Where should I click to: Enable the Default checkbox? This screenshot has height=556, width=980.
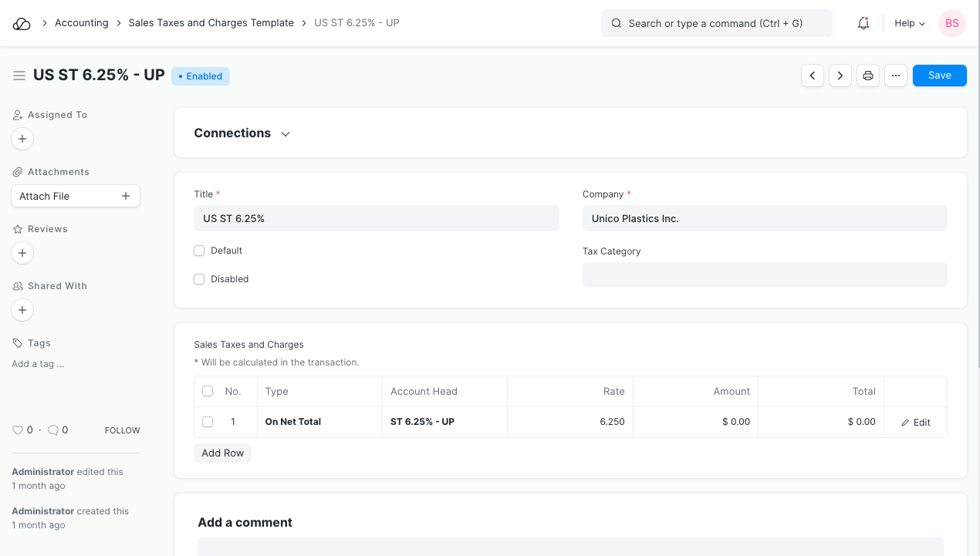pyautogui.click(x=199, y=250)
